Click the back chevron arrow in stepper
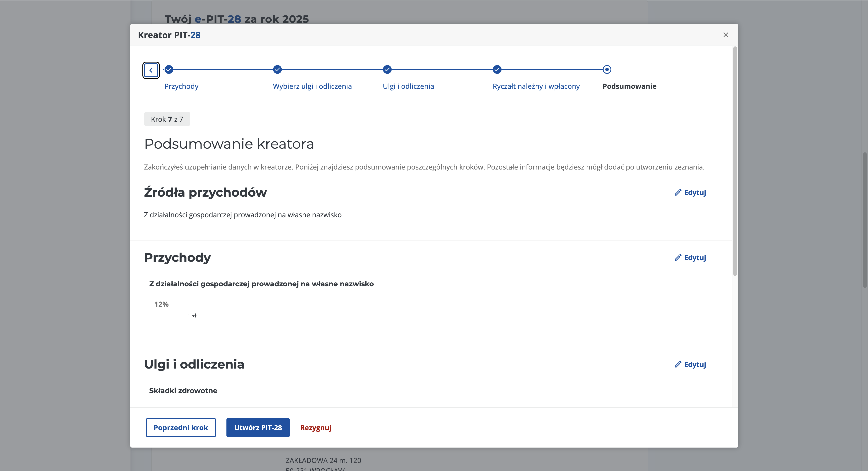The height and width of the screenshot is (471, 868). coord(151,70)
